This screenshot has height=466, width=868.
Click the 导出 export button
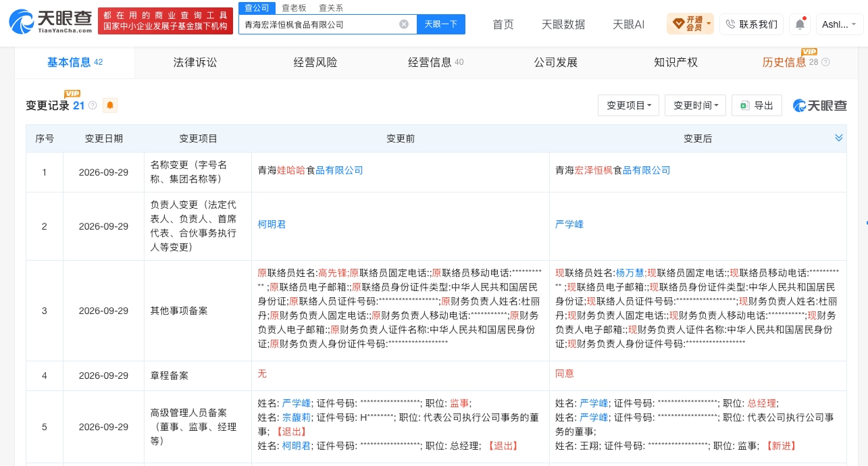point(757,105)
